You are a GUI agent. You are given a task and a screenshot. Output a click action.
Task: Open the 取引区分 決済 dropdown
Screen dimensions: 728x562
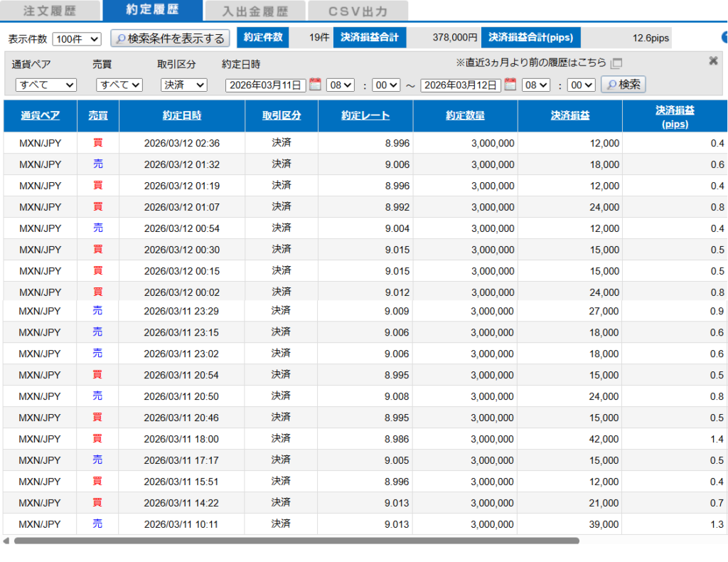[183, 85]
